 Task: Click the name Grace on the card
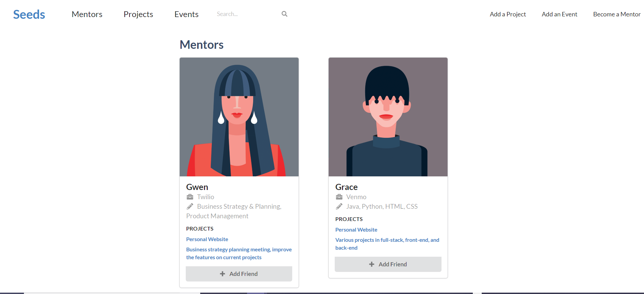[346, 187]
